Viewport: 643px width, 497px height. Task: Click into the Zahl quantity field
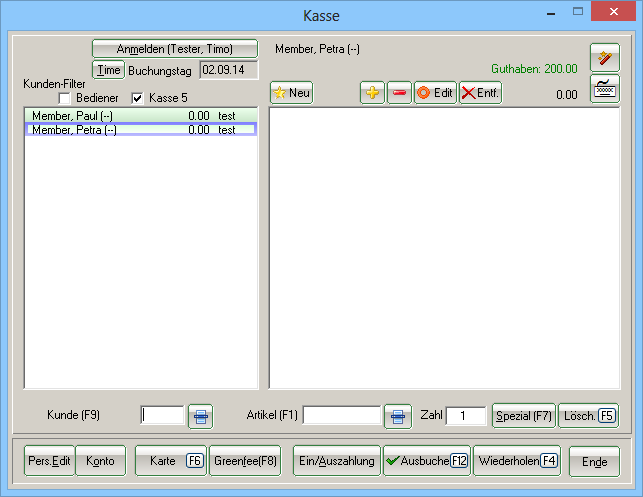465,415
